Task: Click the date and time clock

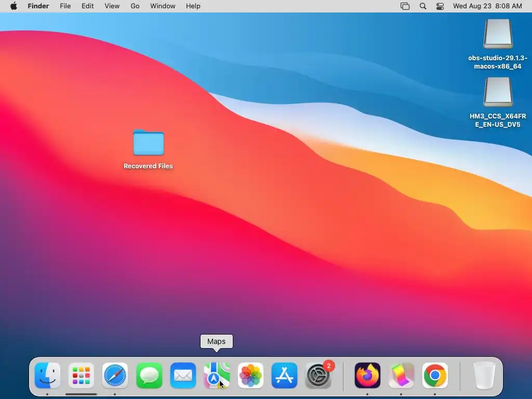Action: click(487, 6)
